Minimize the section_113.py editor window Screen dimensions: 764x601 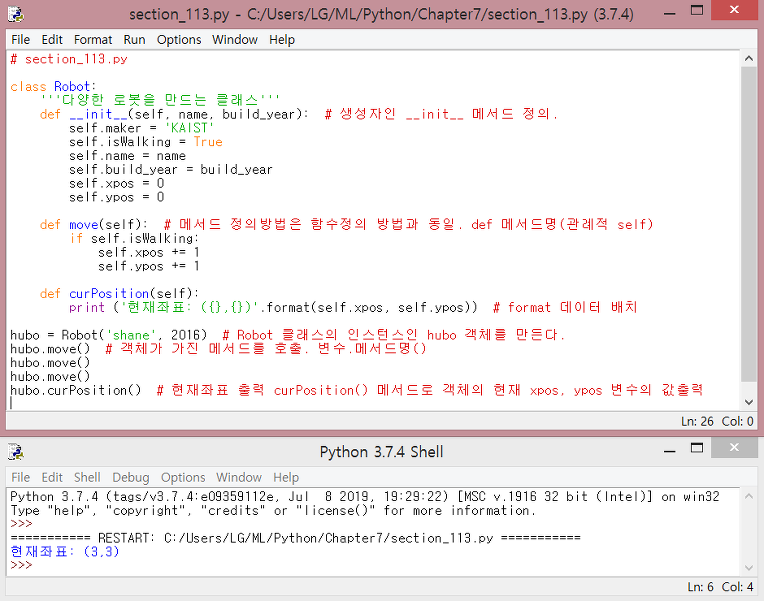(x=669, y=13)
